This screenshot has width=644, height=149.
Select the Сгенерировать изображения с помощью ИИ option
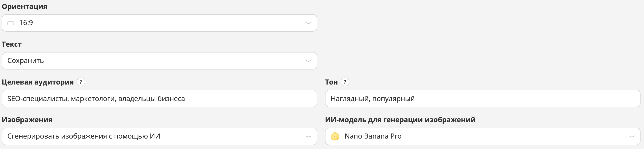85,136
